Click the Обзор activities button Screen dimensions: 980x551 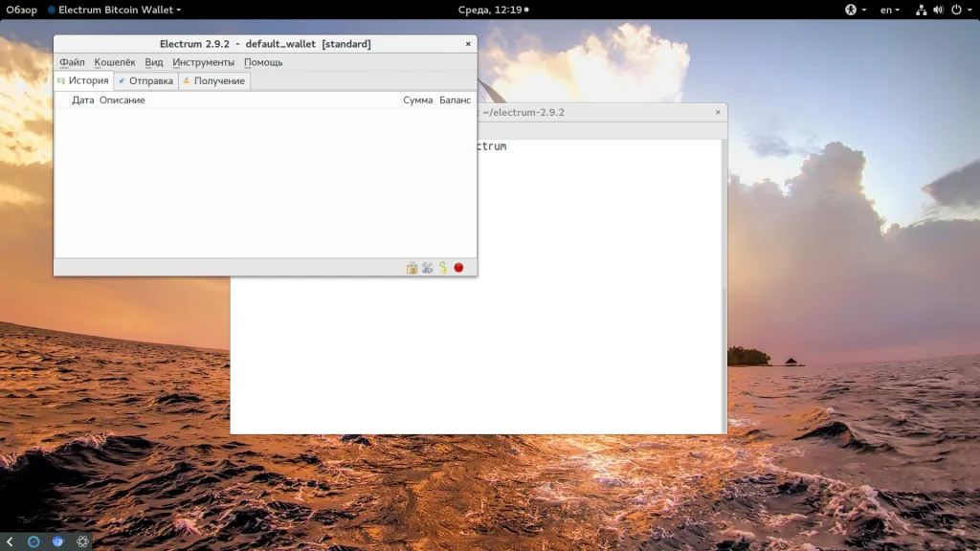(x=21, y=10)
